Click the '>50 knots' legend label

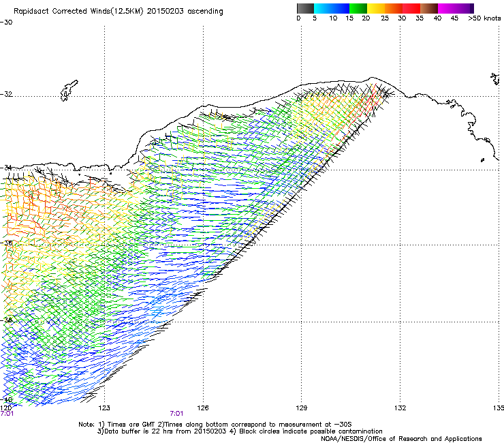coord(484,18)
